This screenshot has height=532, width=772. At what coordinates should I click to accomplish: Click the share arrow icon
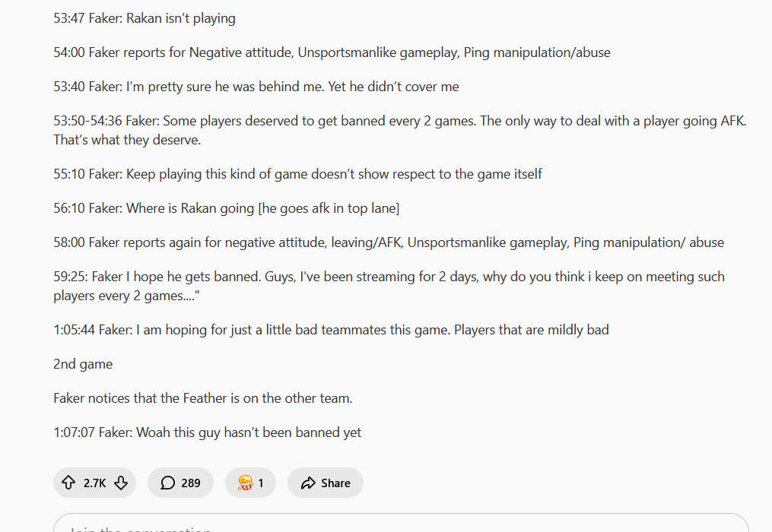(x=308, y=483)
